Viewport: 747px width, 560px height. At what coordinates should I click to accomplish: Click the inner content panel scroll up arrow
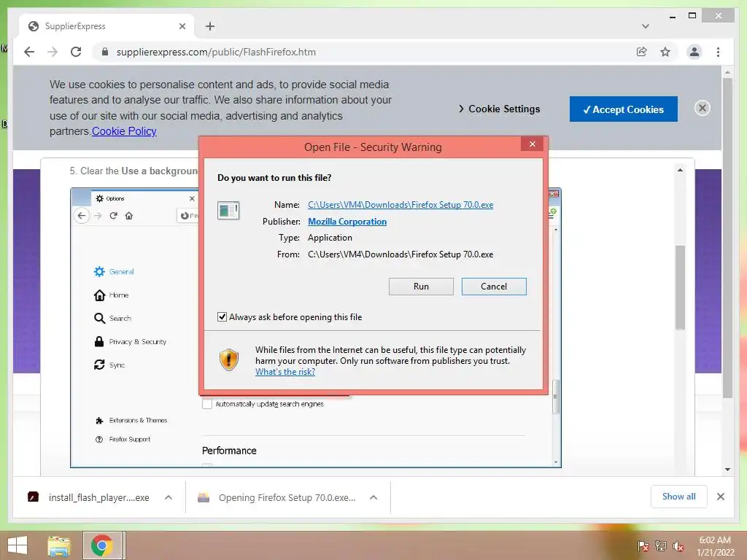(680, 170)
